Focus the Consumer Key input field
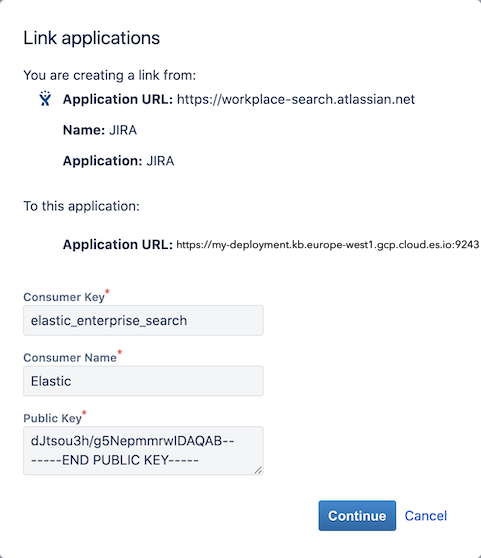The height and width of the screenshot is (558, 481). point(143,320)
